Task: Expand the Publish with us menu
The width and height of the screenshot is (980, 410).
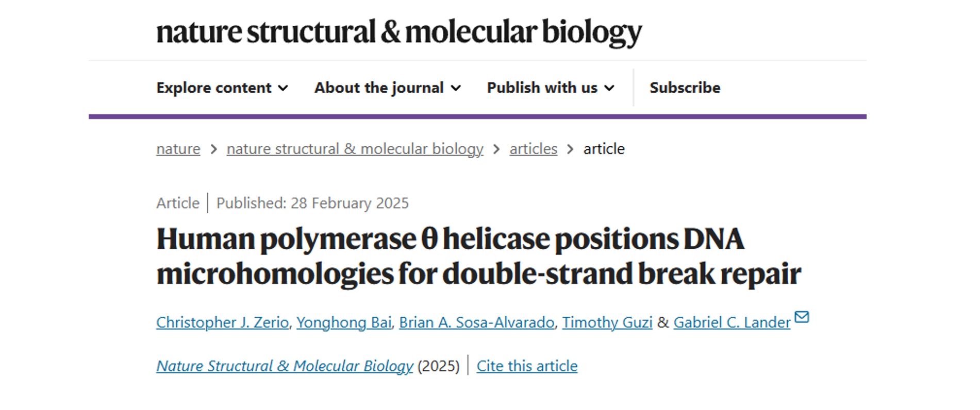Action: [x=551, y=88]
